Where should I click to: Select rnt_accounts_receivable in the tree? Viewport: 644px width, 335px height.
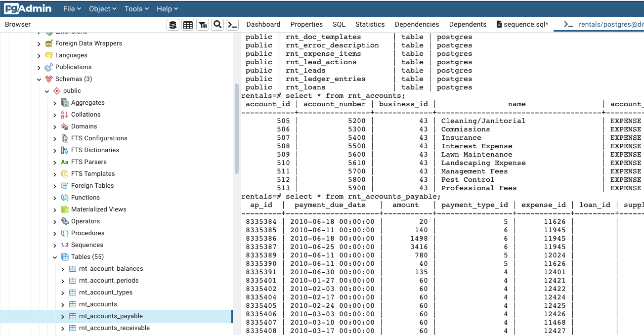tap(114, 328)
